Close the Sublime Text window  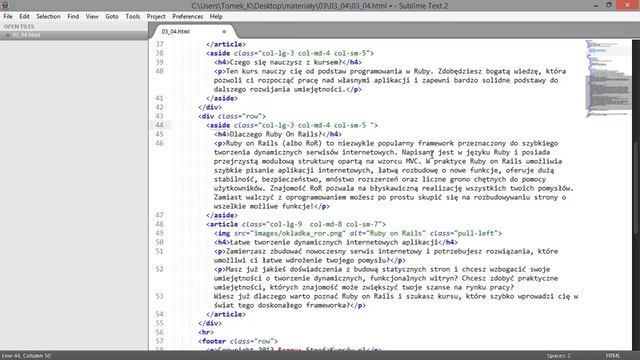pos(627,5)
